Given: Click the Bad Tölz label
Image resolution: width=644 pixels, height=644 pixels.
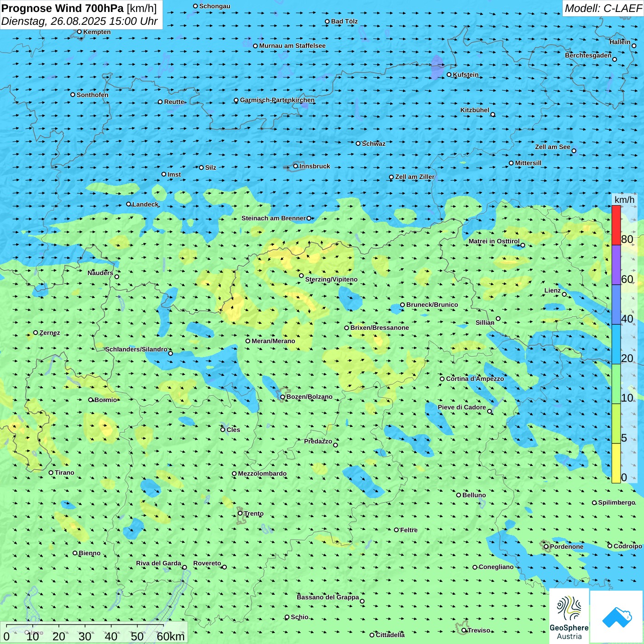Looking at the screenshot, I should tap(345, 21).
